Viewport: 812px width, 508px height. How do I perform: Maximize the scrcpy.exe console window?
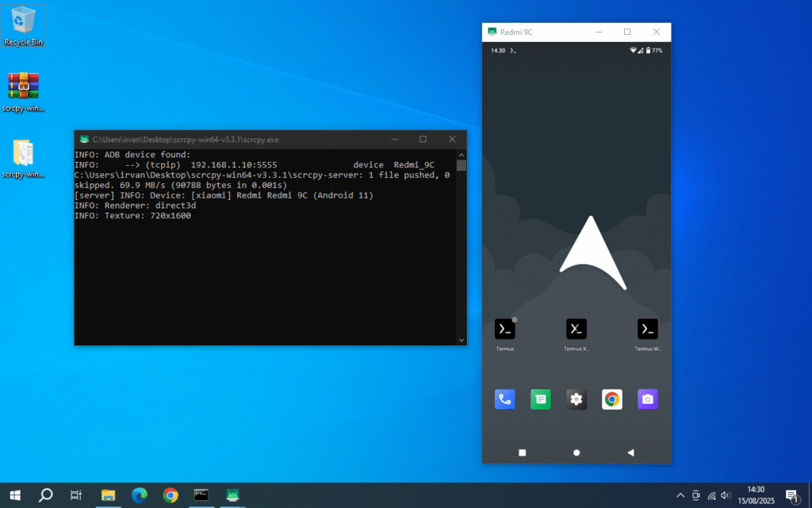423,140
